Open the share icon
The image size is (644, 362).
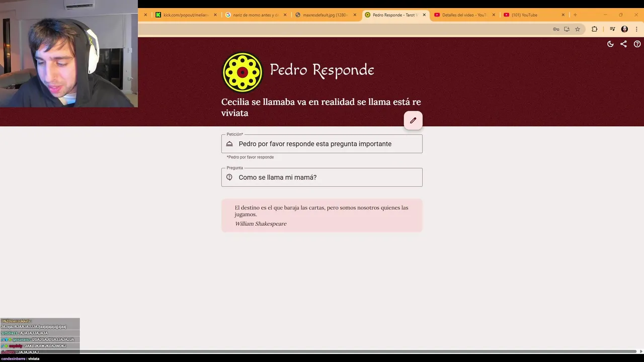pyautogui.click(x=623, y=44)
